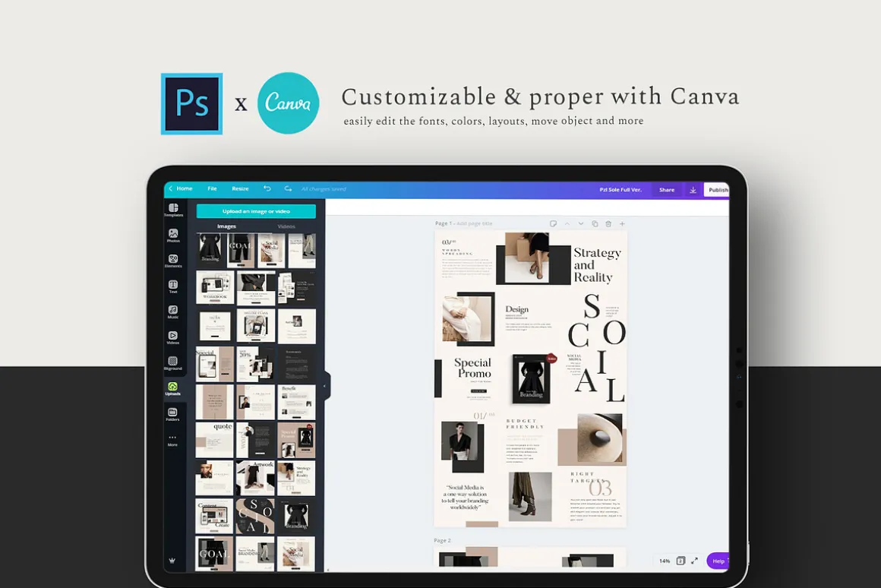Viewport: 881px width, 588px height.
Task: Select the Benefit upload thumbnail
Action: pos(297,402)
